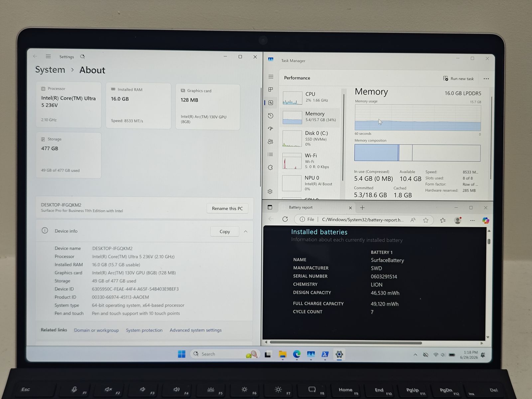532x399 pixels.
Task: Click Rename this PC button
Action: point(227,208)
